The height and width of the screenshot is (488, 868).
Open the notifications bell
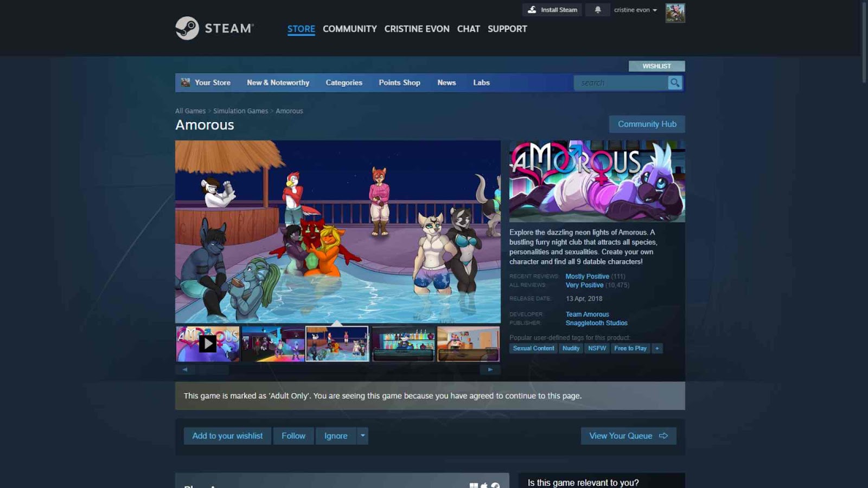tap(598, 10)
